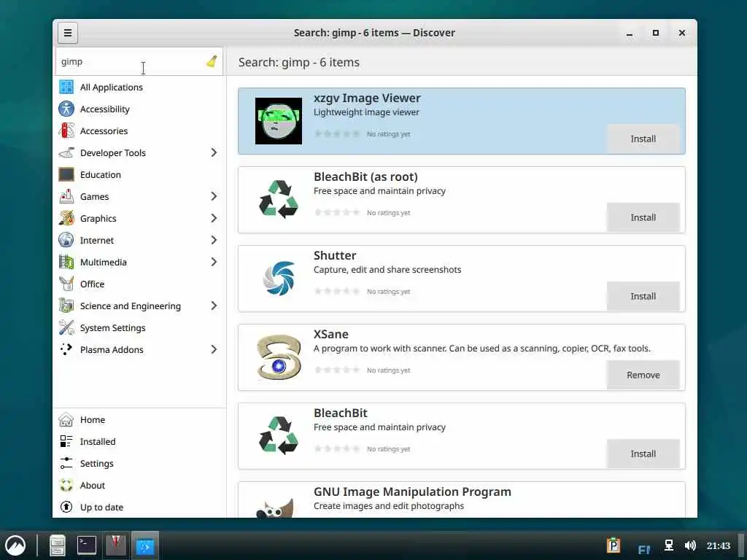This screenshot has width=747, height=560.
Task: Switch to the Discover taskbar entry
Action: [x=145, y=545]
